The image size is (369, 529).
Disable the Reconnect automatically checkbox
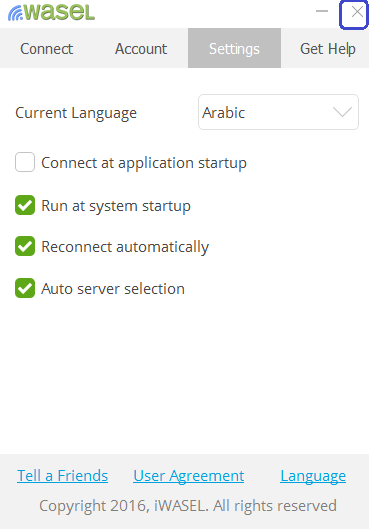pyautogui.click(x=25, y=246)
